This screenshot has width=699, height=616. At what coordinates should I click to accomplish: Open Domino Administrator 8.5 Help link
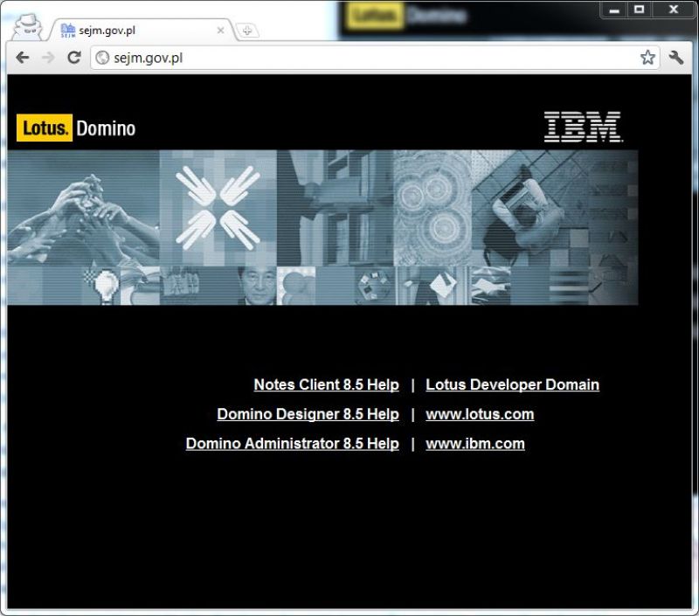293,444
